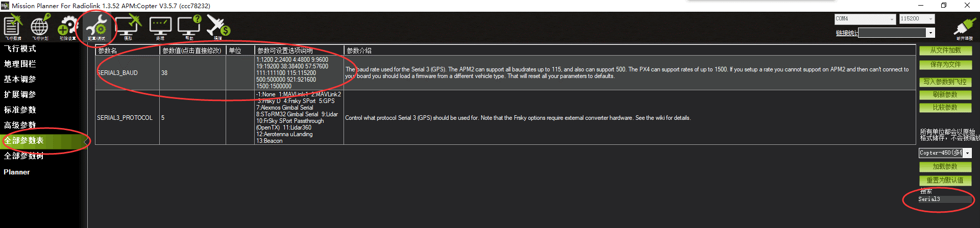Open Initial Setup (初始设置) gear icon

pyautogui.click(x=67, y=27)
